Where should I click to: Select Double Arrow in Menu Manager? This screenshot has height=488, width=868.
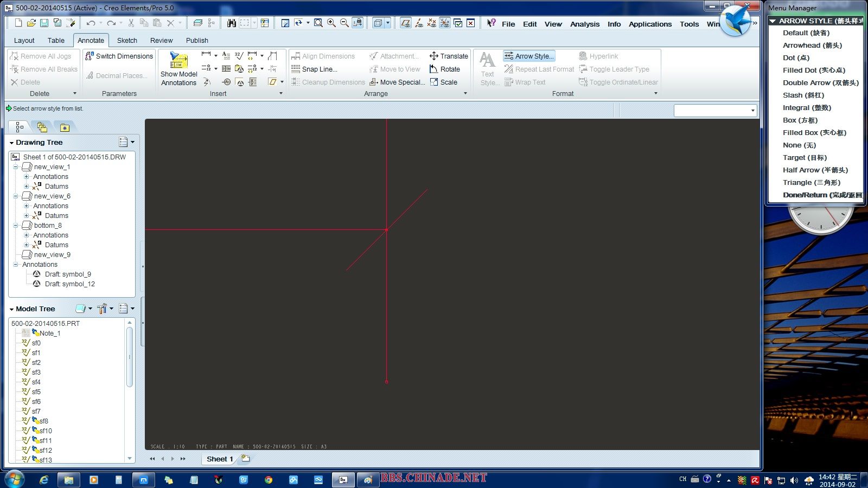820,82
